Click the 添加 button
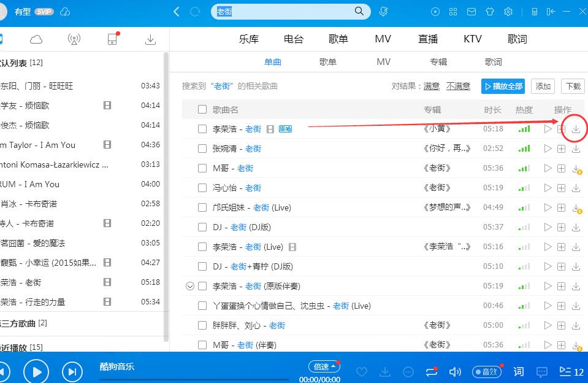Viewport: 588px width, 383px height. tap(543, 87)
